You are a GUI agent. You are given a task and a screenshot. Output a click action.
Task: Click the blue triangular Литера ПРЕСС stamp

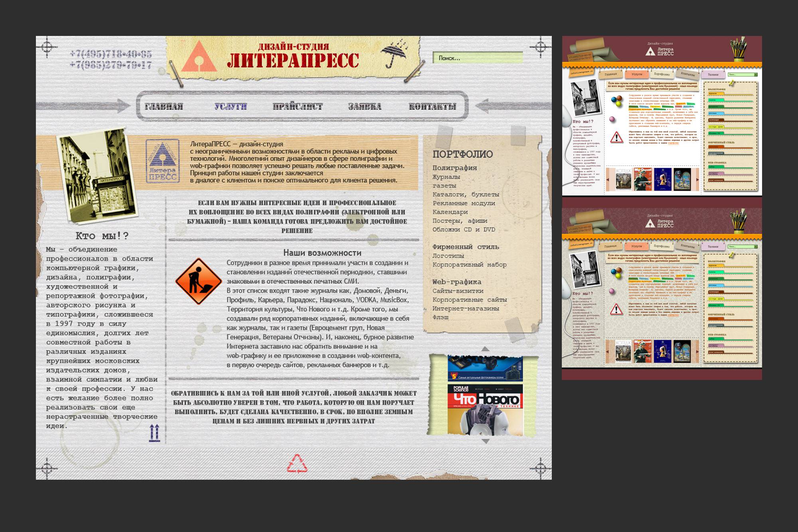tap(162, 160)
